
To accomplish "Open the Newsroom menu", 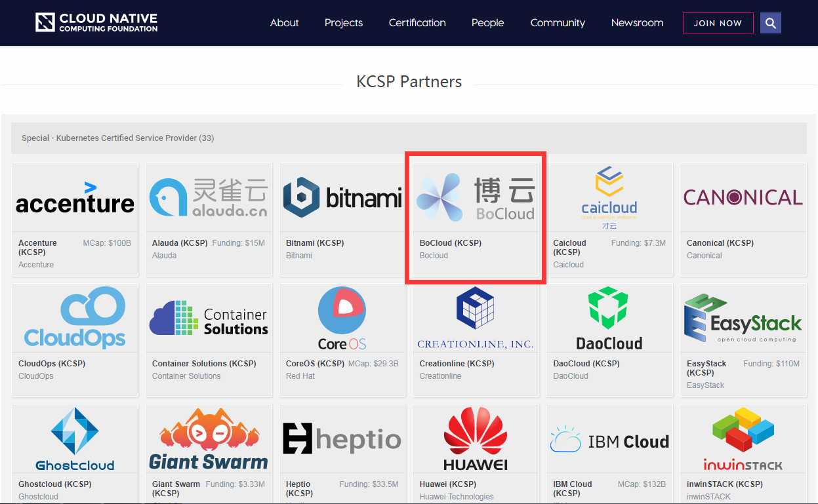I will [x=637, y=23].
